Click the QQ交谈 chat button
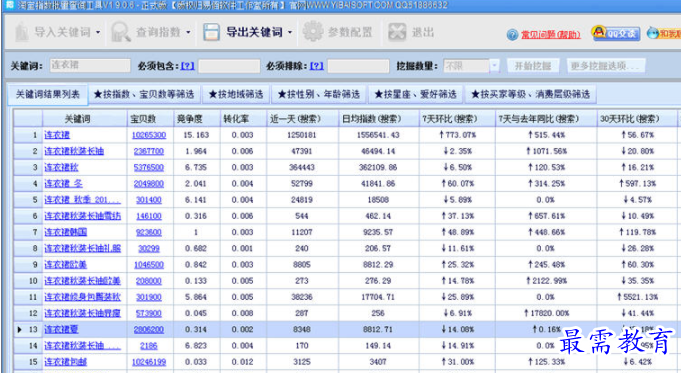 pyautogui.click(x=615, y=33)
